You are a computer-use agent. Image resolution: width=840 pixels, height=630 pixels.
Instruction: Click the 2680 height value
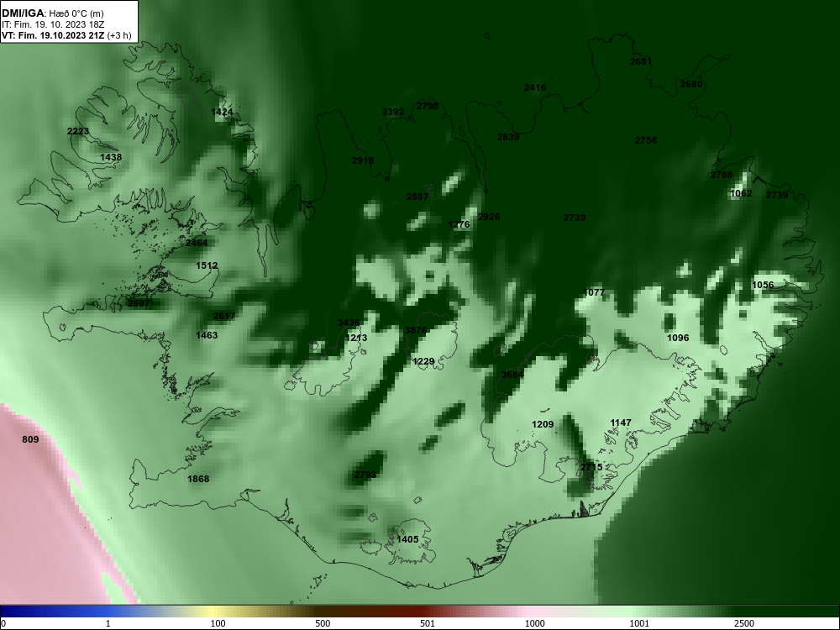[691, 84]
